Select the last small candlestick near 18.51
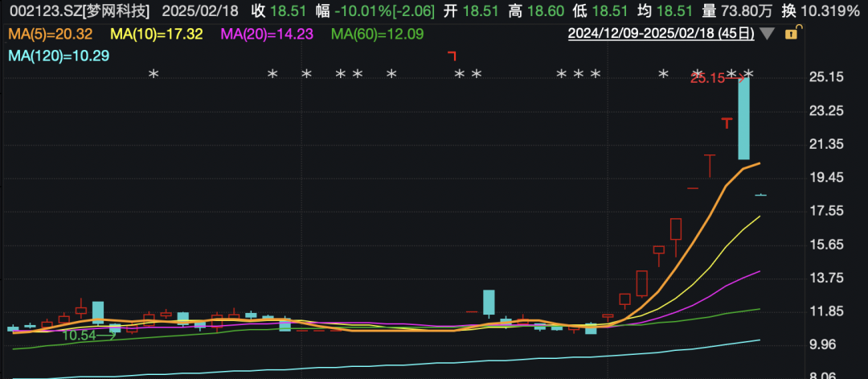The height and width of the screenshot is (379, 868). pos(760,195)
